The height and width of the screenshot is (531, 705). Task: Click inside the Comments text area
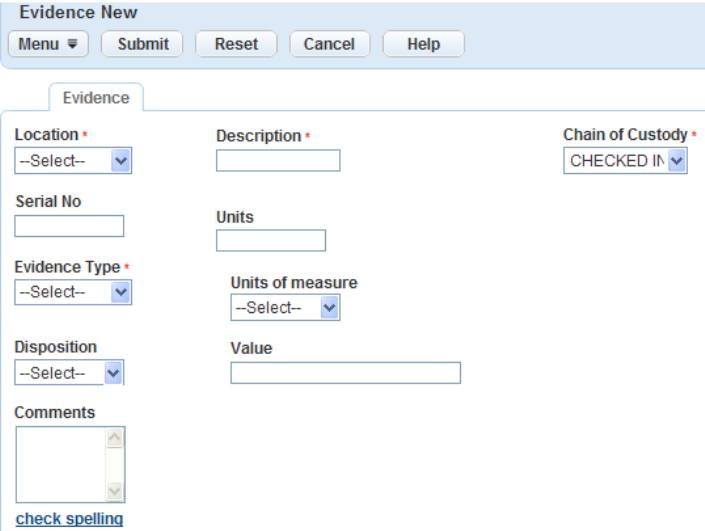tap(61, 464)
